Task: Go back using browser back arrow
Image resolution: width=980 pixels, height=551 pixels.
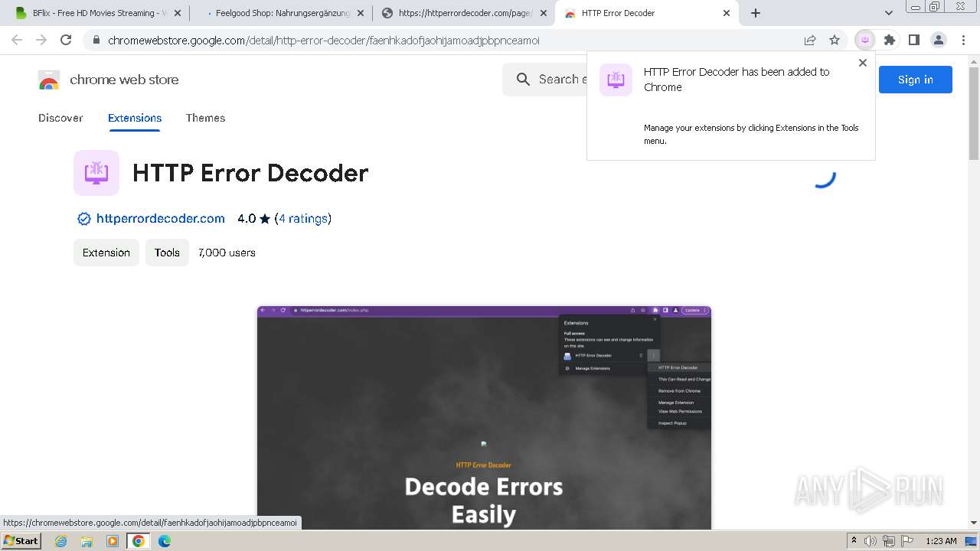Action: [x=17, y=40]
